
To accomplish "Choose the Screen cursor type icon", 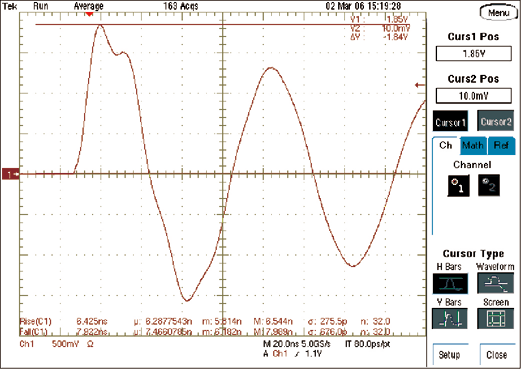I will [495, 319].
